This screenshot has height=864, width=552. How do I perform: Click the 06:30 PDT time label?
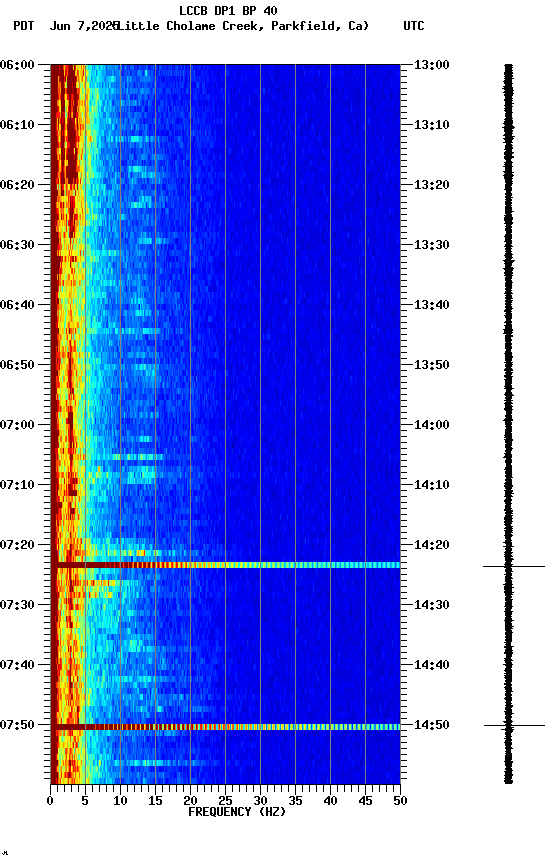click(x=17, y=245)
